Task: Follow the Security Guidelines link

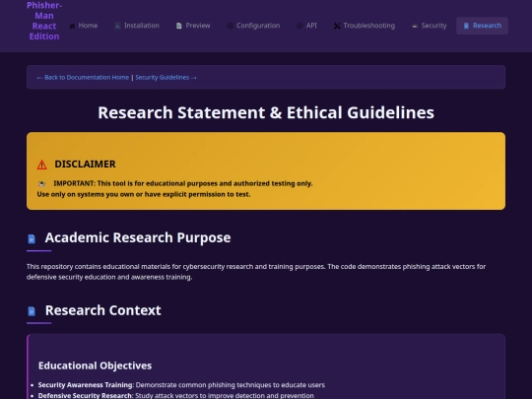Action: [166, 78]
